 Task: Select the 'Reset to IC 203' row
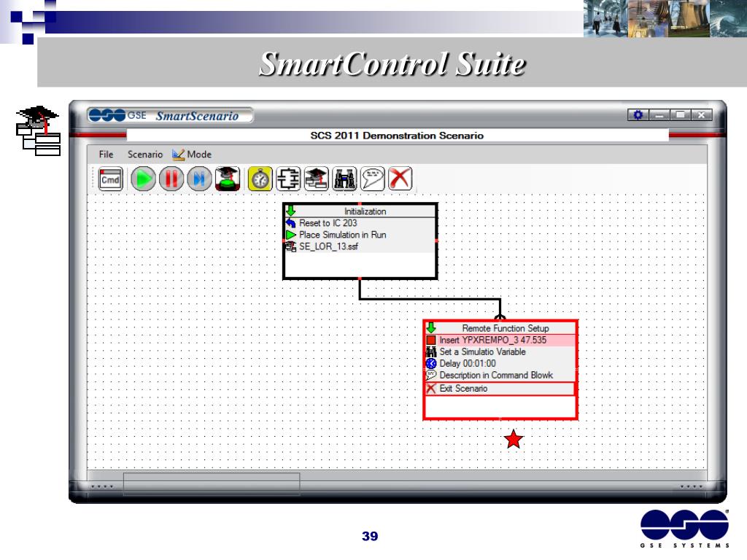pos(360,223)
